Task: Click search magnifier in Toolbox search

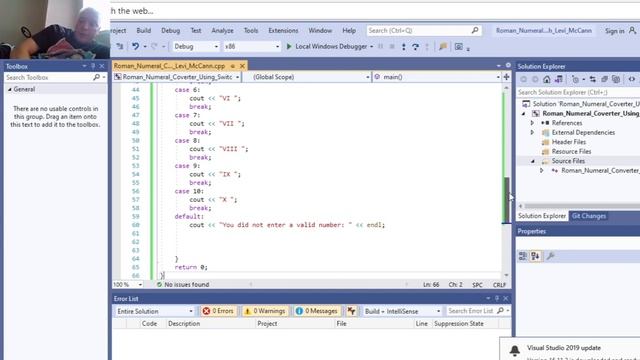Action: tap(96, 77)
